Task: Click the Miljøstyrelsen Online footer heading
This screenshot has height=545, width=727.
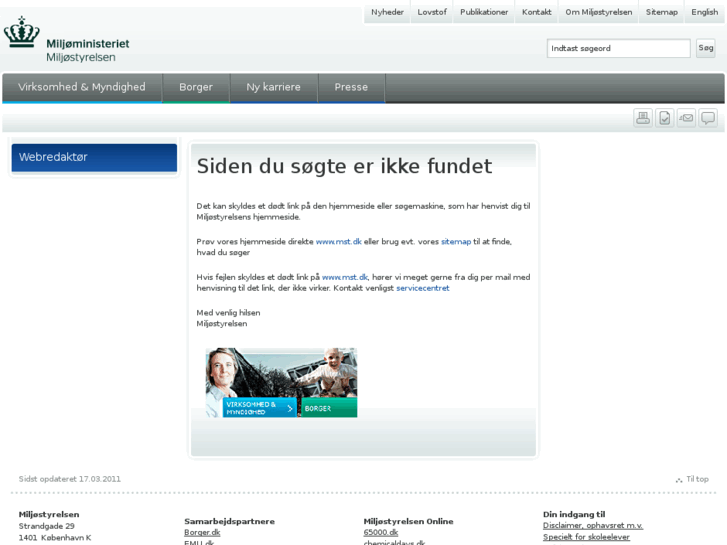Action: point(408,521)
